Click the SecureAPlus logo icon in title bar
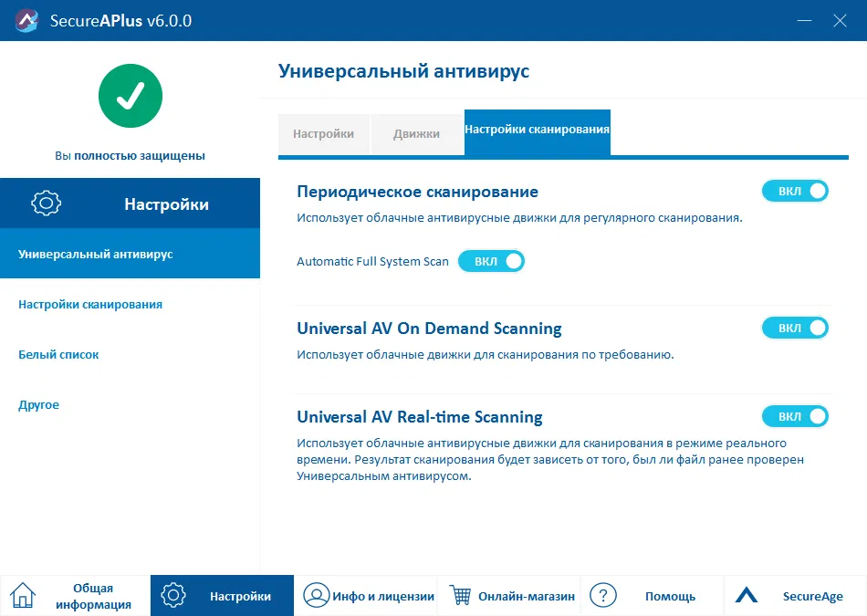This screenshot has width=867, height=616. (26, 20)
